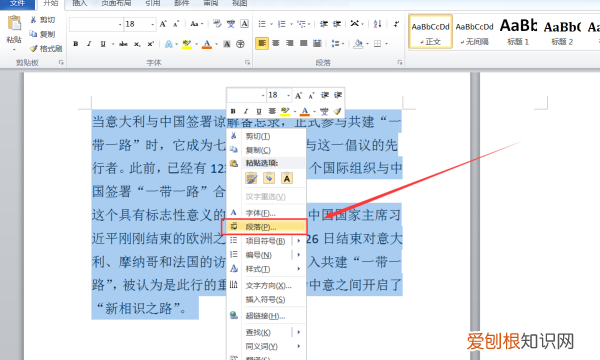Apply Character Shading in ribbon
600x360 pixels.
click(x=227, y=44)
